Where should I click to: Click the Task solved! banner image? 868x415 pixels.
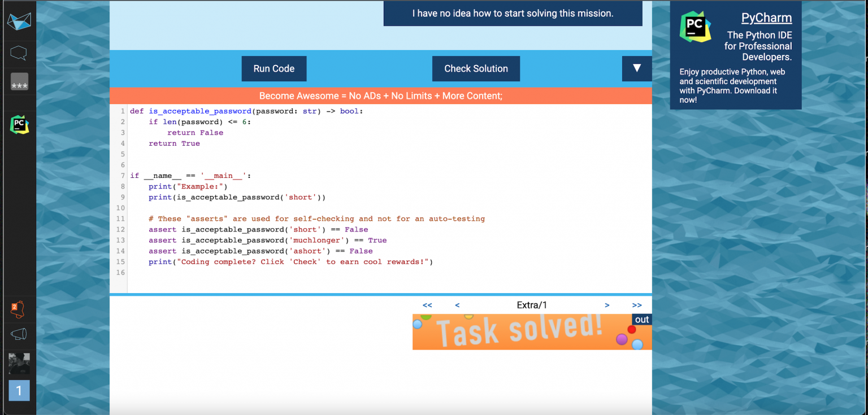tap(532, 331)
